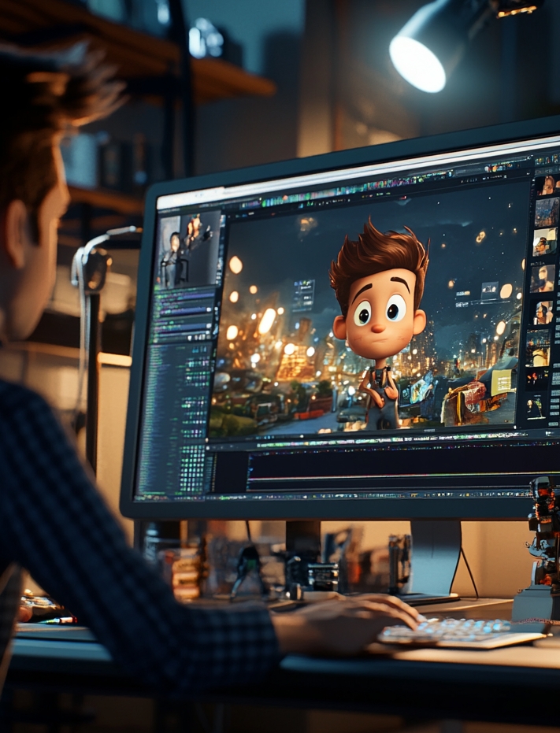Viewport: 560px width, 733px height.
Task: Select the fifth thumbnail in right asset strip
Action: coord(543,313)
